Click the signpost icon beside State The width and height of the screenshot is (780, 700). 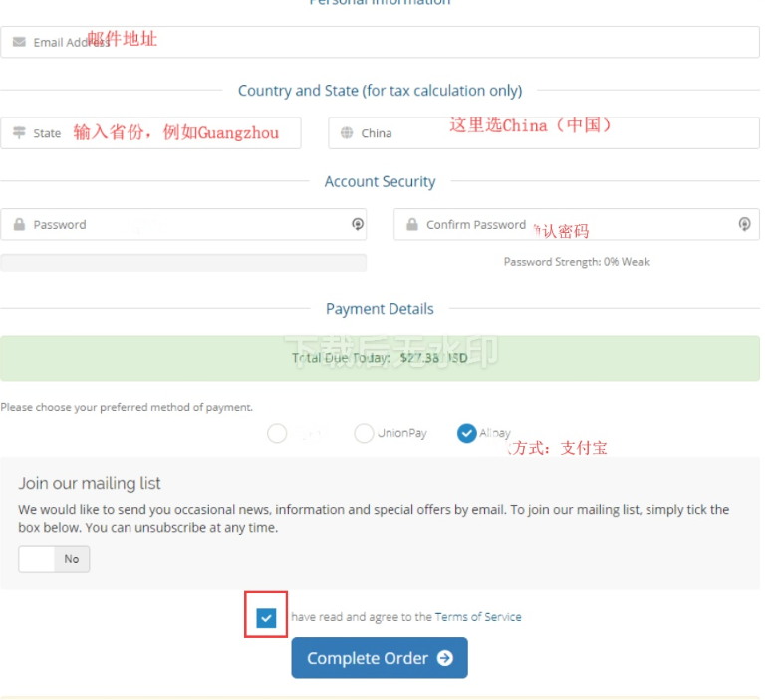pyautogui.click(x=19, y=133)
